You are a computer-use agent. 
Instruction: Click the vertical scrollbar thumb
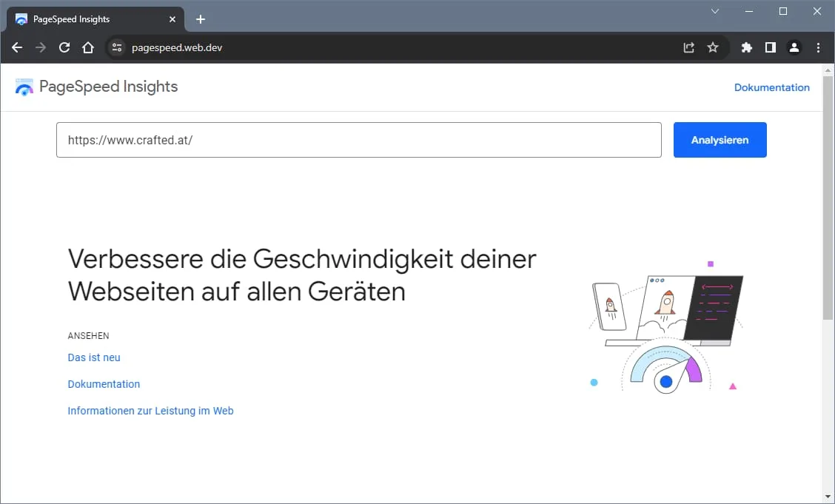click(828, 198)
